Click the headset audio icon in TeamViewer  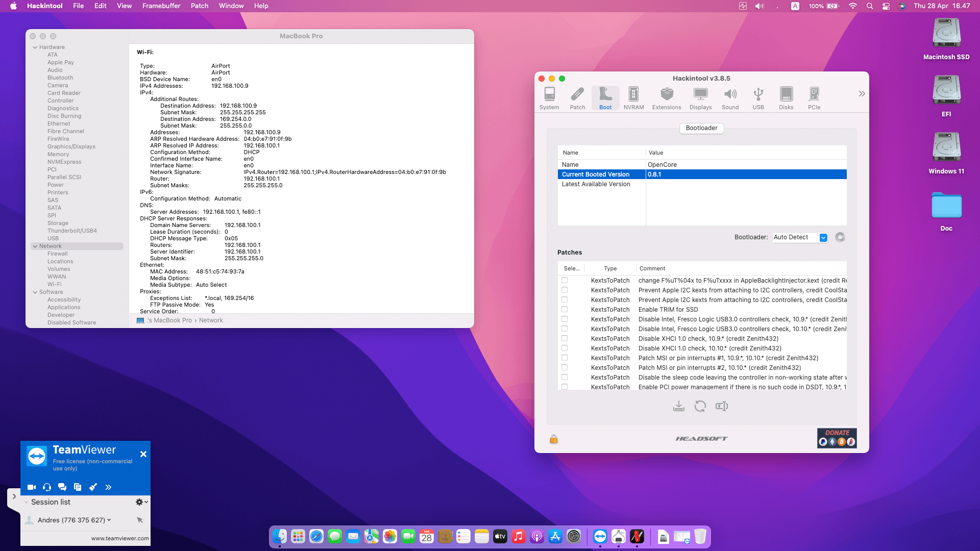[x=47, y=487]
